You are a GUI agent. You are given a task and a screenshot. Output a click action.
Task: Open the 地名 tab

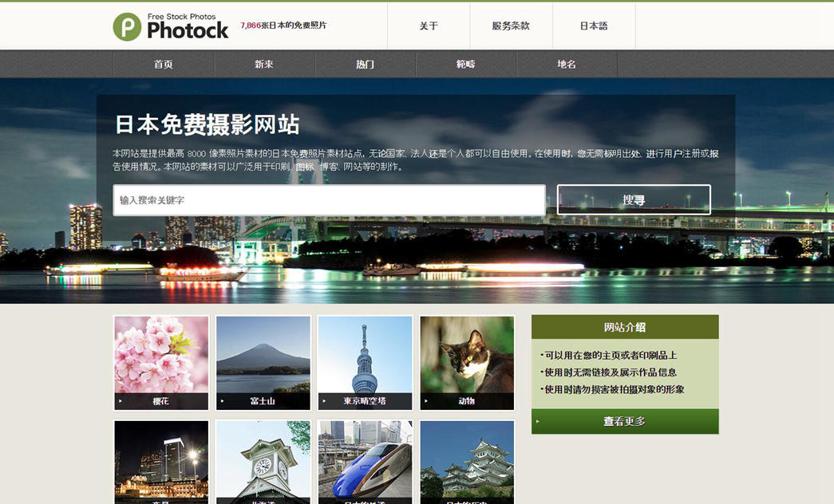[567, 65]
